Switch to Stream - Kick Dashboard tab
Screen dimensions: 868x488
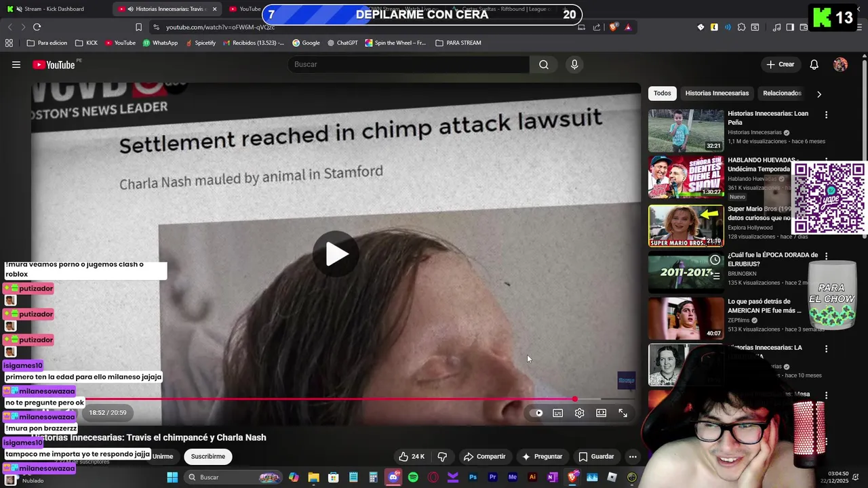coord(54,9)
